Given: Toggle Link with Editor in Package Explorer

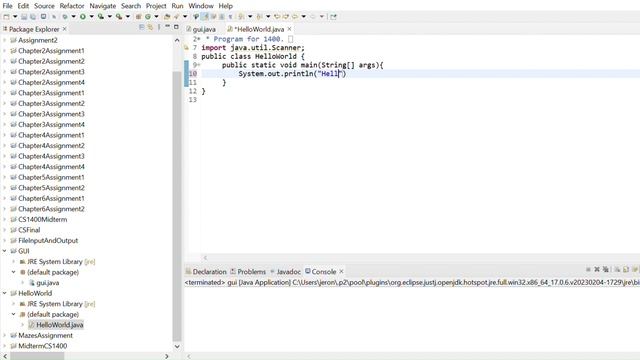Looking at the screenshot, I should pyautogui.click(x=151, y=27).
